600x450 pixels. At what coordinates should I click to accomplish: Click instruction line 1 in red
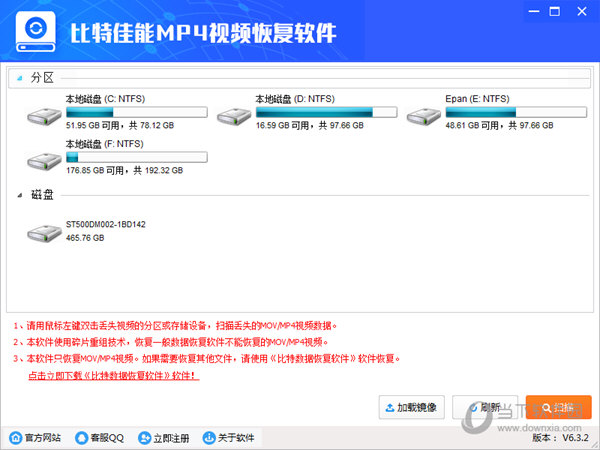coord(175,326)
